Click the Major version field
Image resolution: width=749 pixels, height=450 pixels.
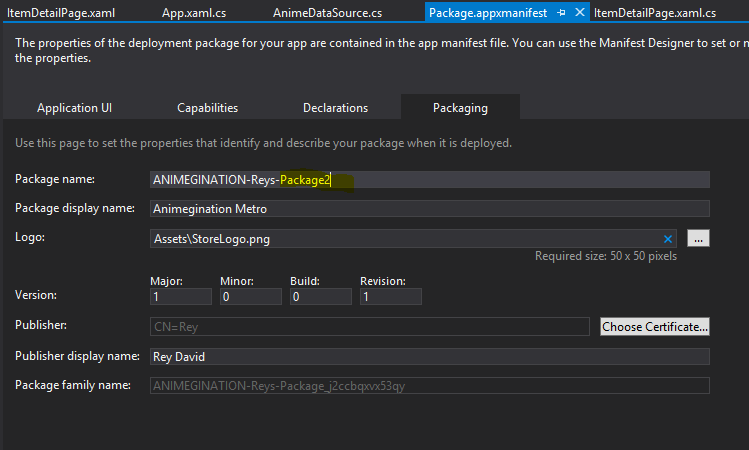pyautogui.click(x=181, y=297)
